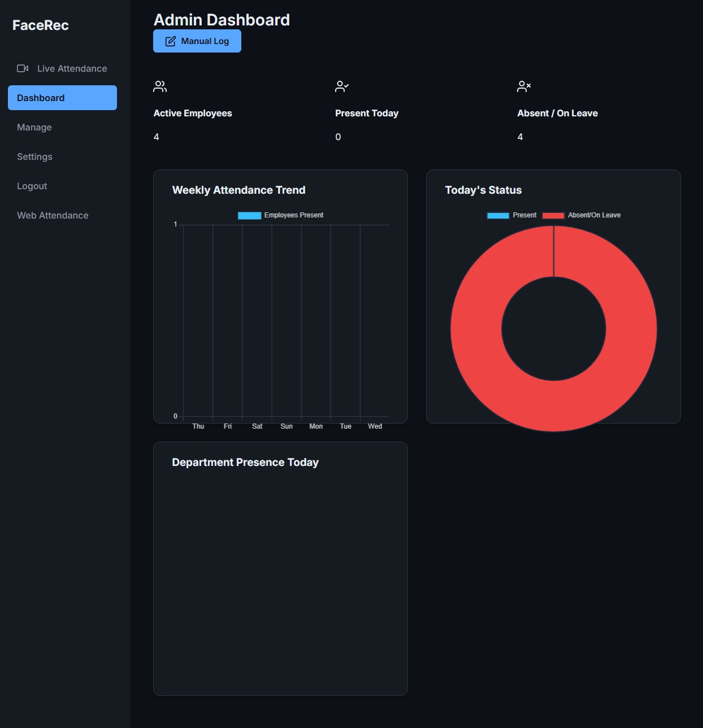Click the Fri axis label
The height and width of the screenshot is (728, 703).
click(x=228, y=426)
